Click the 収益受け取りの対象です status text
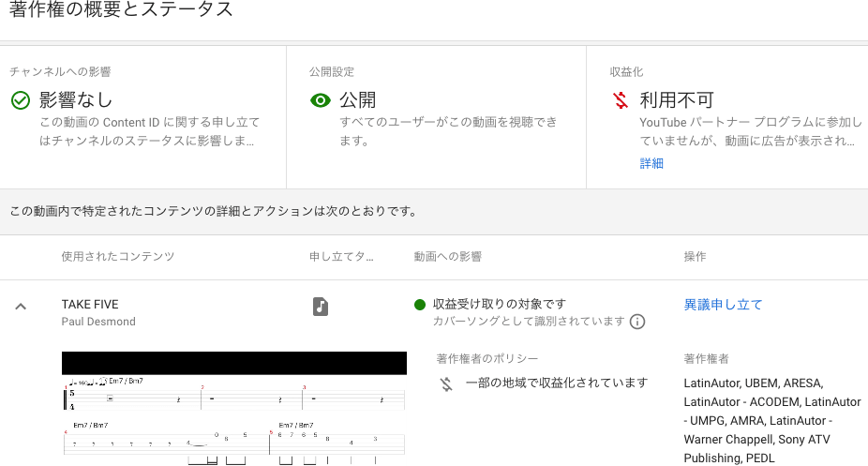868x466 pixels. (x=500, y=304)
